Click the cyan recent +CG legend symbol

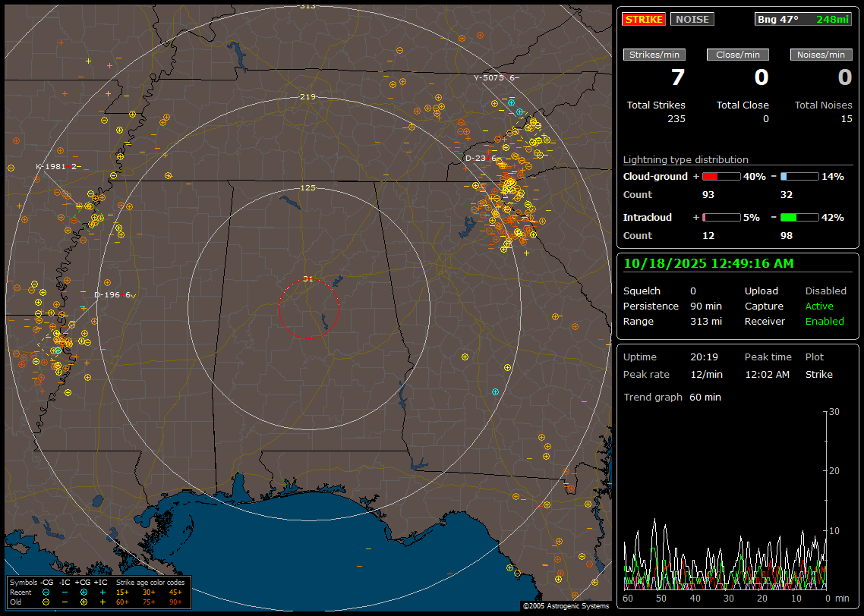pyautogui.click(x=84, y=592)
